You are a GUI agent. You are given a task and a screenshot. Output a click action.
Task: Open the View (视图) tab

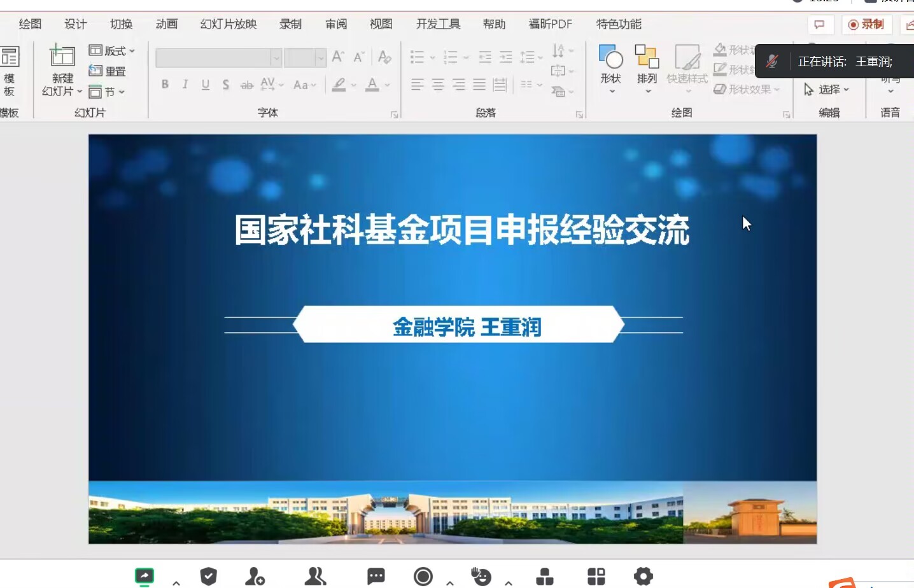[381, 24]
